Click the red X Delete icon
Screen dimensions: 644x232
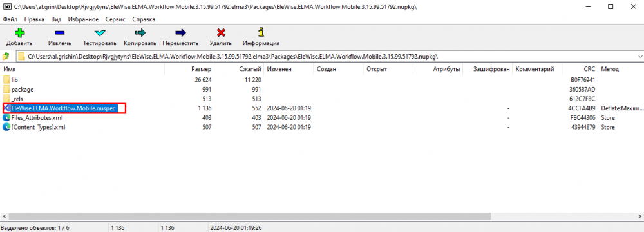(220, 32)
